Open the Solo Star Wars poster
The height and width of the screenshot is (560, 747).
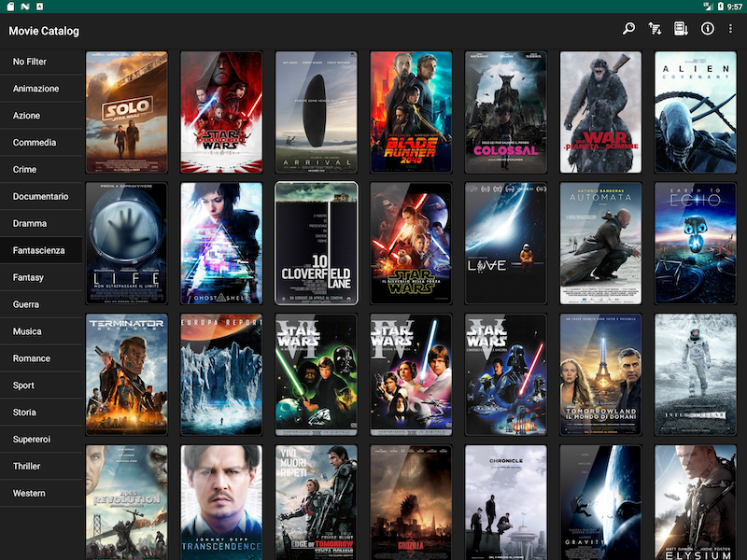127,112
